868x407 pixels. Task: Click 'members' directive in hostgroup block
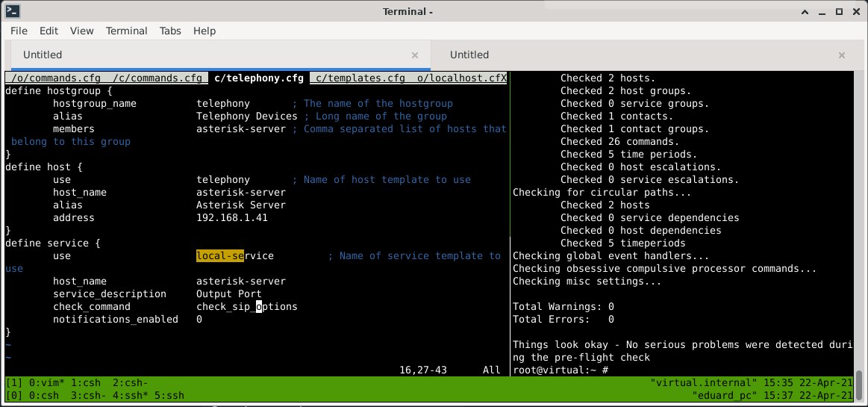coord(74,129)
